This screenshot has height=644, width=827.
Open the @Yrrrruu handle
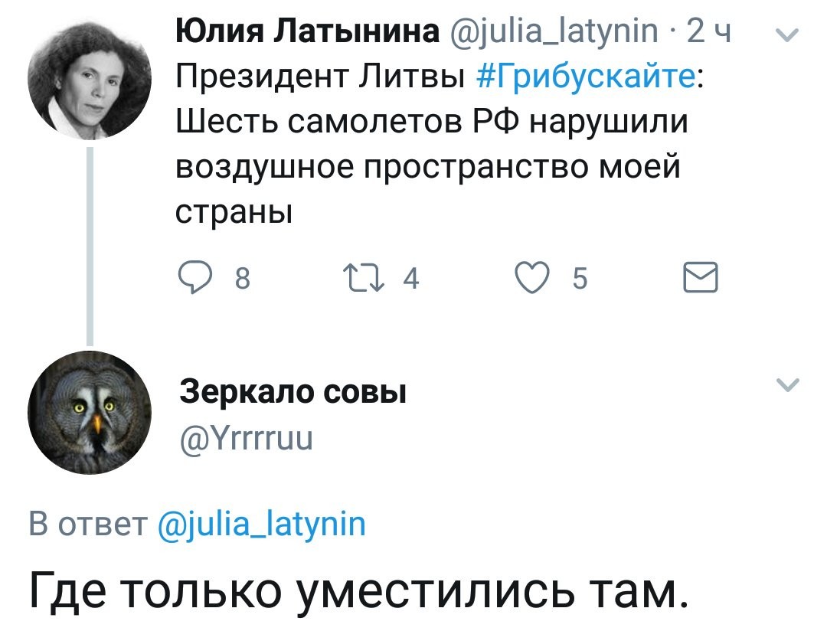247,439
